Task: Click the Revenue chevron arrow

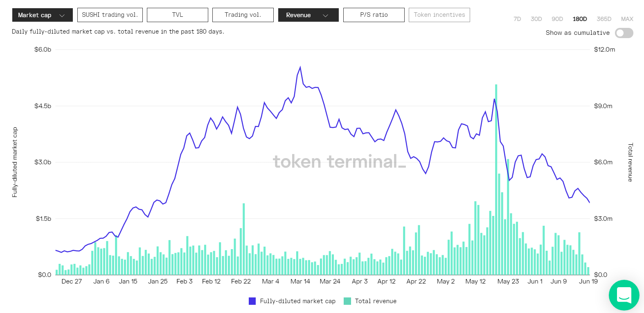Action: point(326,16)
